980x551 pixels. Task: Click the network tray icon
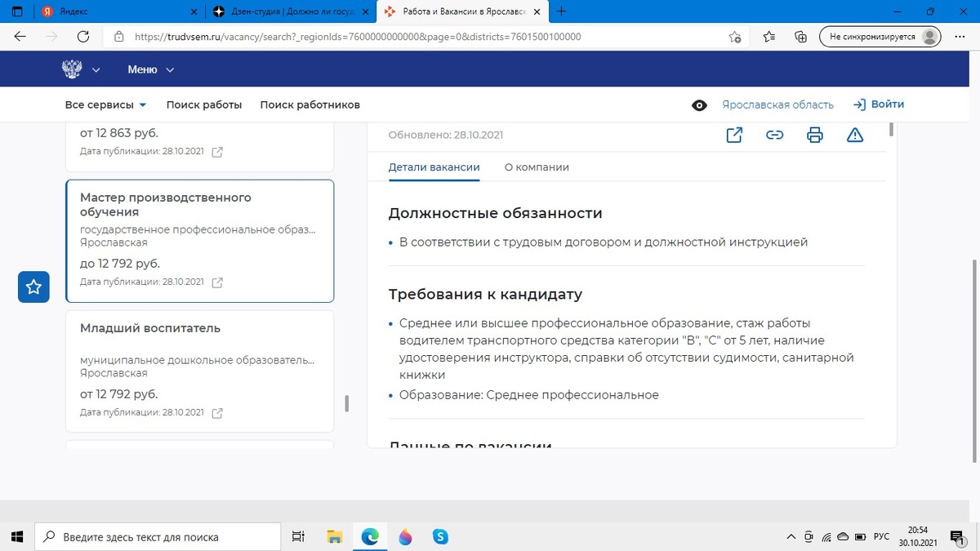(x=826, y=536)
